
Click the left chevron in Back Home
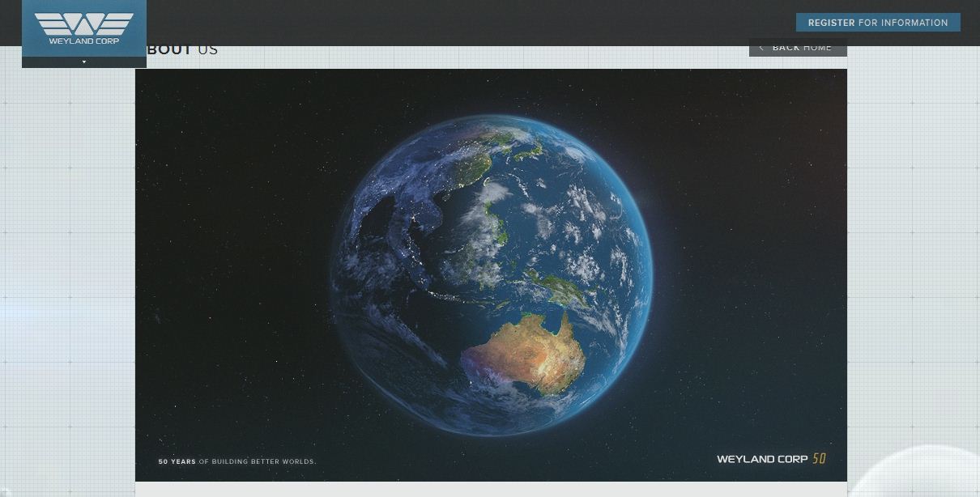click(x=761, y=48)
